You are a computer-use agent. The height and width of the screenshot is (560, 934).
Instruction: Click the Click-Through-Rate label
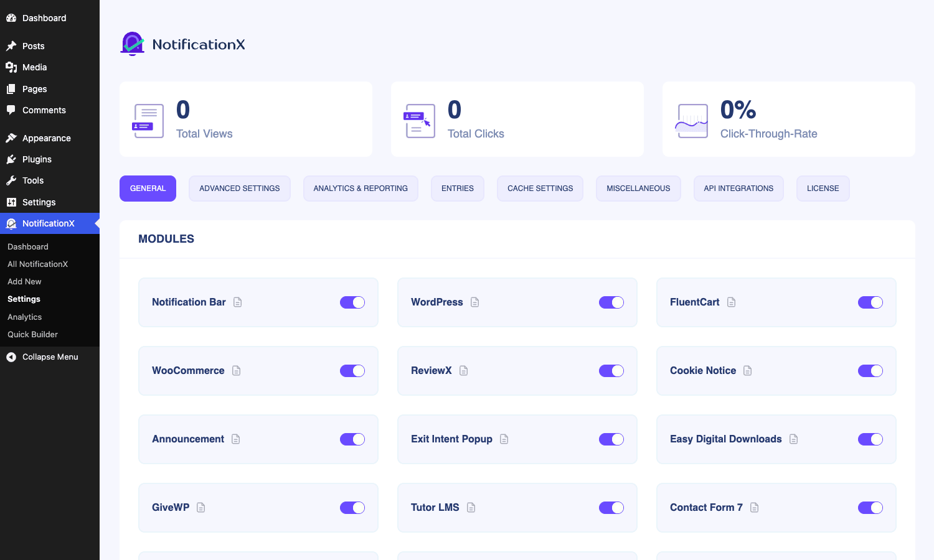click(768, 134)
